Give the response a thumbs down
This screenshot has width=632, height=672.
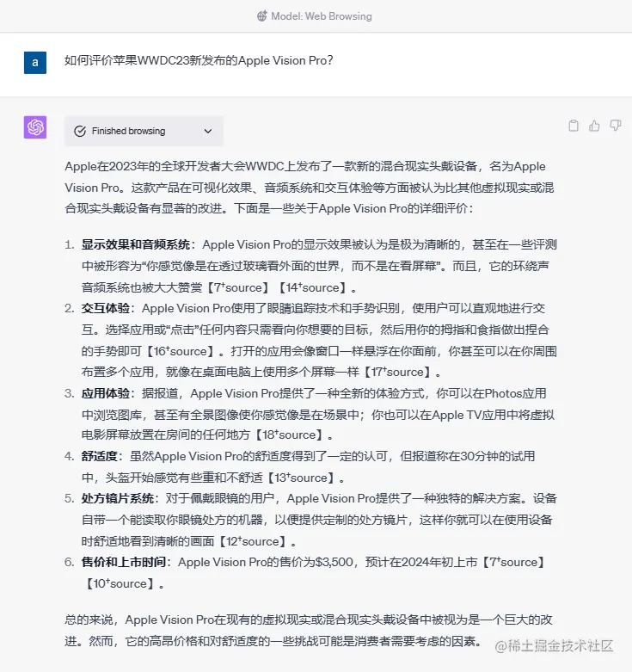616,126
